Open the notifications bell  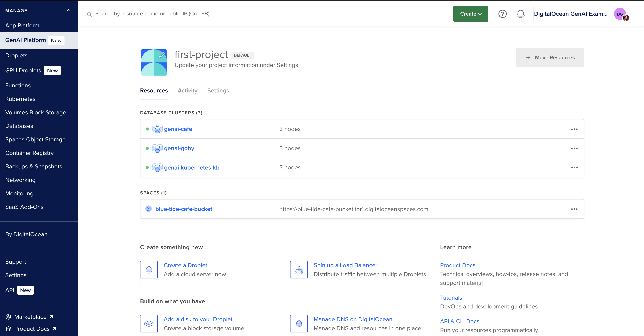[520, 14]
